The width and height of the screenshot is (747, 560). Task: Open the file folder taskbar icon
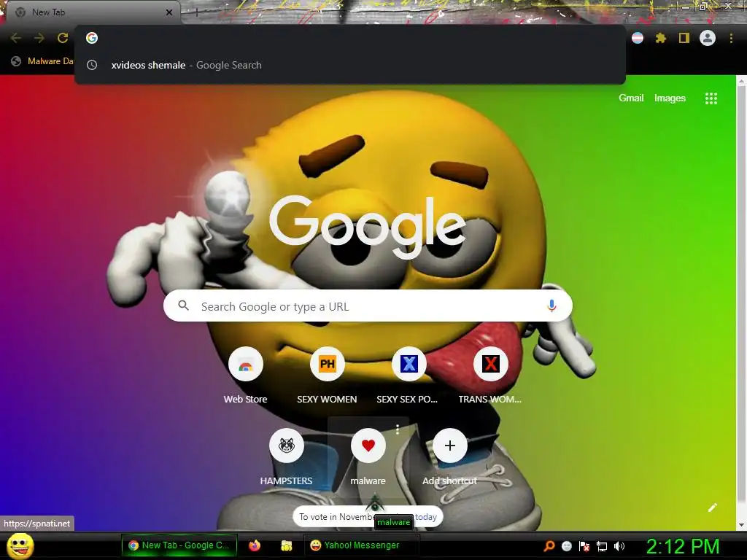click(286, 545)
